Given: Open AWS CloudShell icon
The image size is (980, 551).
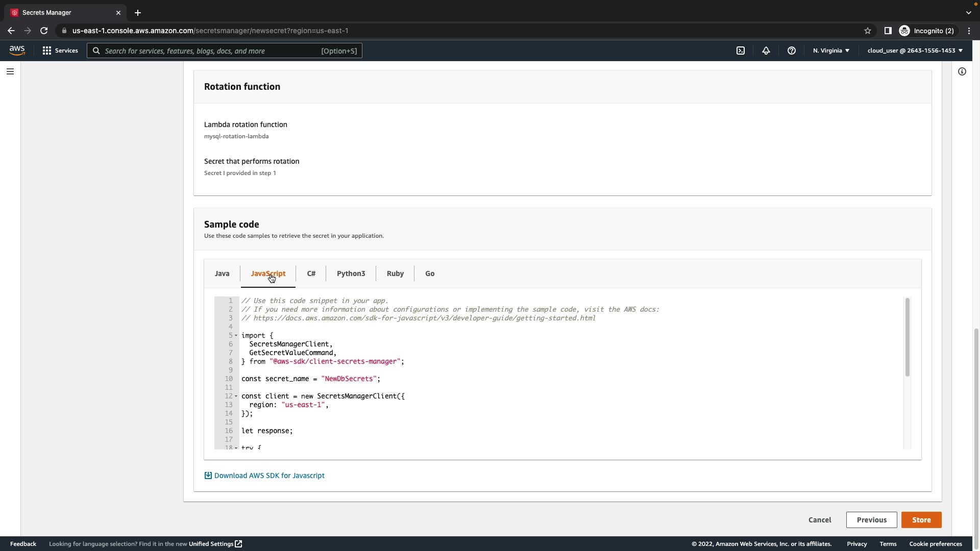Looking at the screenshot, I should (x=741, y=51).
